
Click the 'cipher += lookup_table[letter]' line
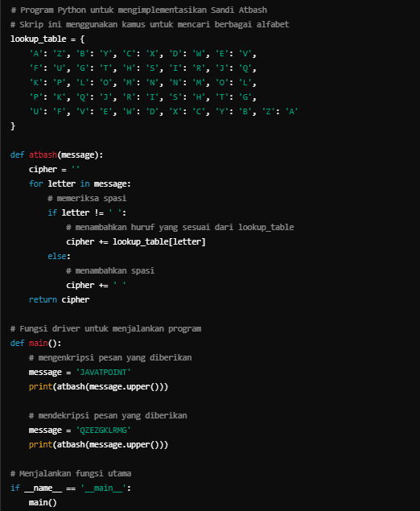(136, 241)
